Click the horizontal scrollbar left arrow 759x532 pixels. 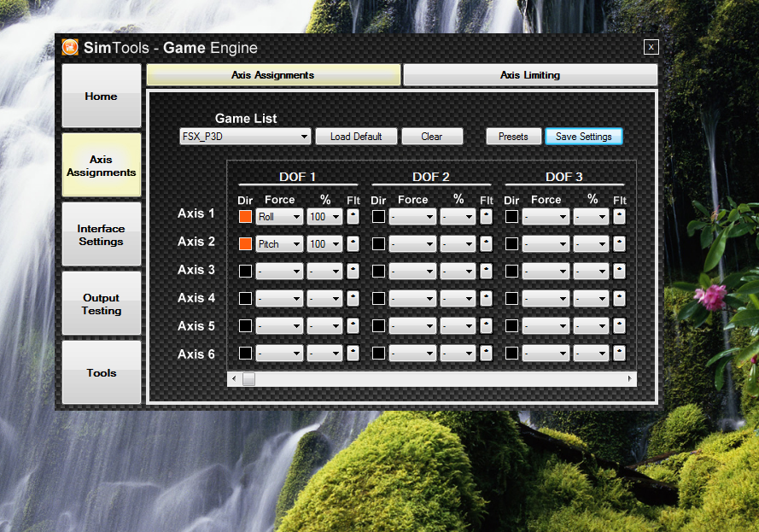tap(234, 378)
